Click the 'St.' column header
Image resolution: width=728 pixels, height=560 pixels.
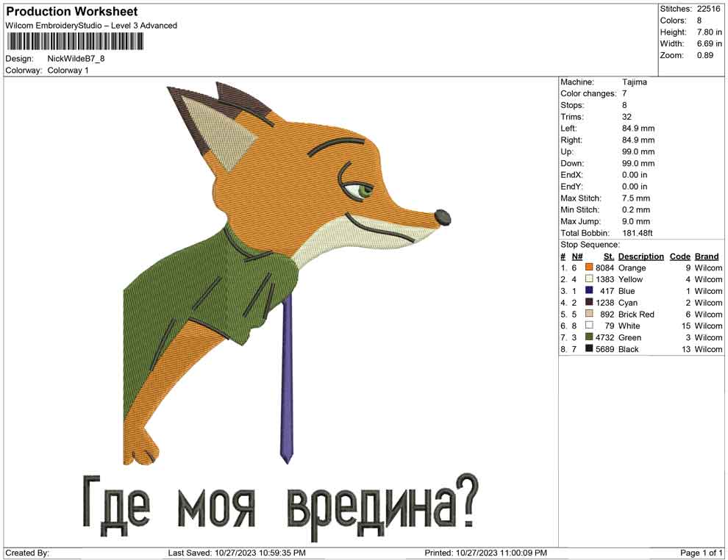click(609, 256)
